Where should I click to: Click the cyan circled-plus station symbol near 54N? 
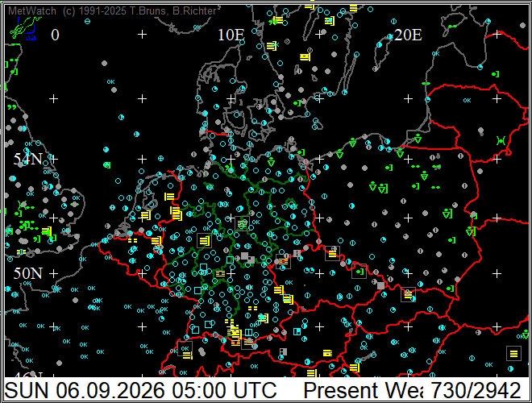[x=161, y=158]
